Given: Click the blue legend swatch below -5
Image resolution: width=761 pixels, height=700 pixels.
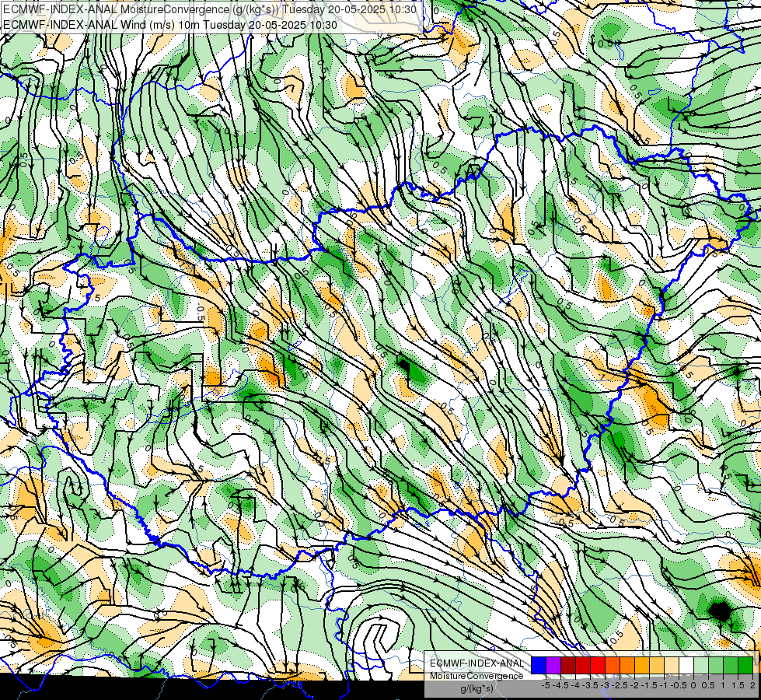Looking at the screenshot, I should pos(539,666).
